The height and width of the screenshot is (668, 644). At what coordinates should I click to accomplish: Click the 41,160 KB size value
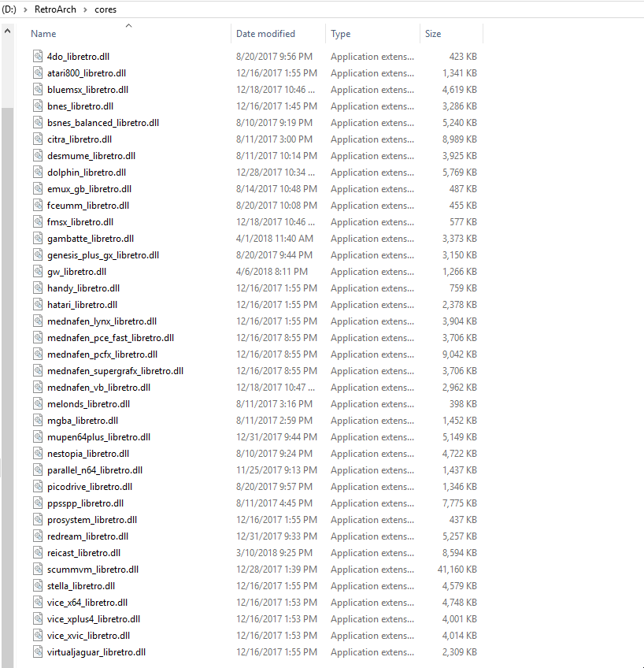(457, 570)
